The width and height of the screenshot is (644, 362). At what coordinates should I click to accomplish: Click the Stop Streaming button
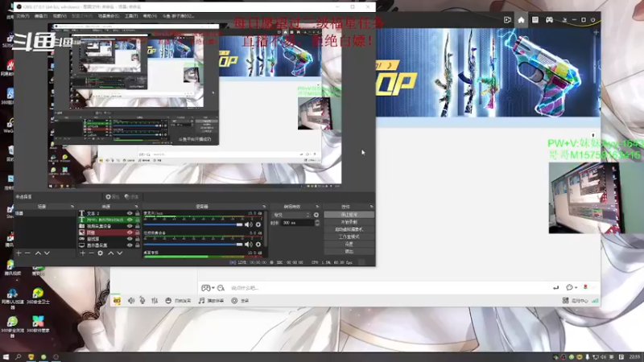[349, 215]
